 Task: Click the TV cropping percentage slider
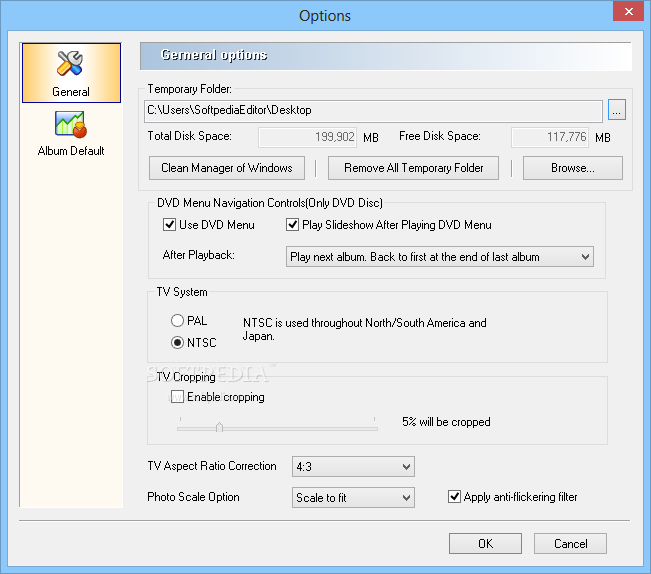pos(277,427)
